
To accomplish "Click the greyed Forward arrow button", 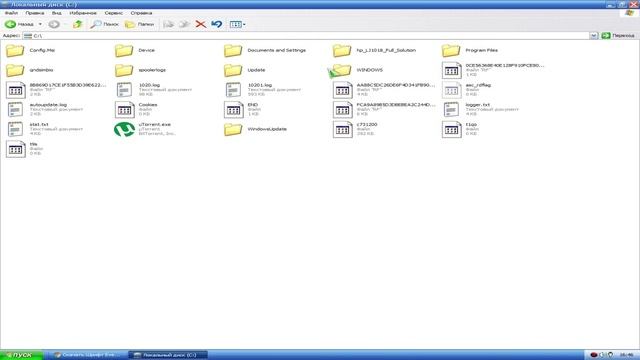I will coord(54,24).
